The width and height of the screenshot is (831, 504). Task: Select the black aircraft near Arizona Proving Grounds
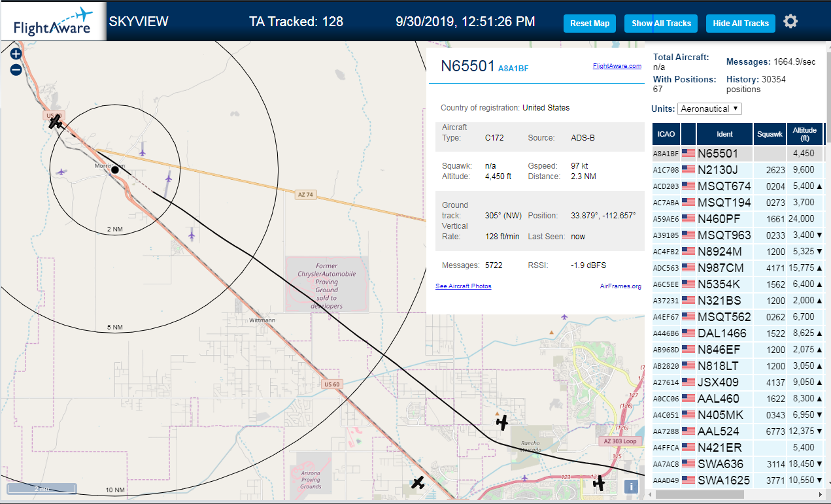[x=418, y=483]
